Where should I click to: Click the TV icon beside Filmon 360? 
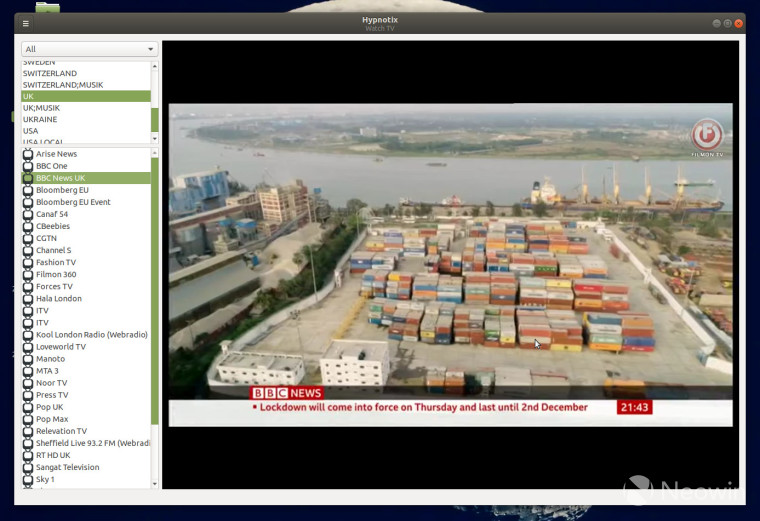coord(28,274)
